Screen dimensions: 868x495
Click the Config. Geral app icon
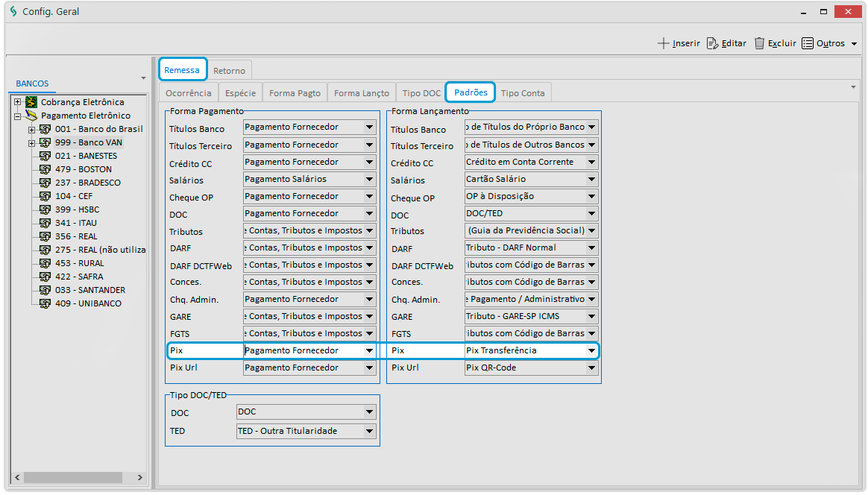click(13, 12)
